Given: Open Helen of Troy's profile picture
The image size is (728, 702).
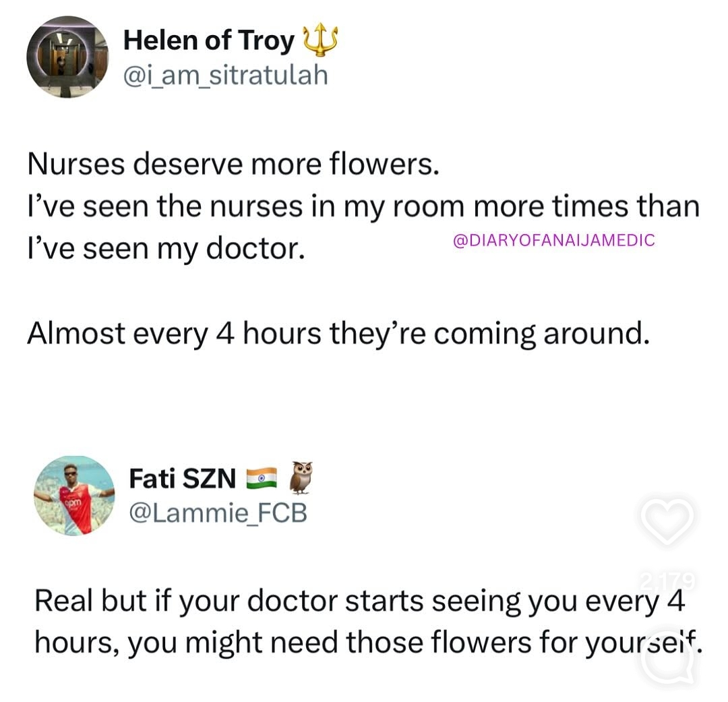Looking at the screenshot, I should point(67,57).
